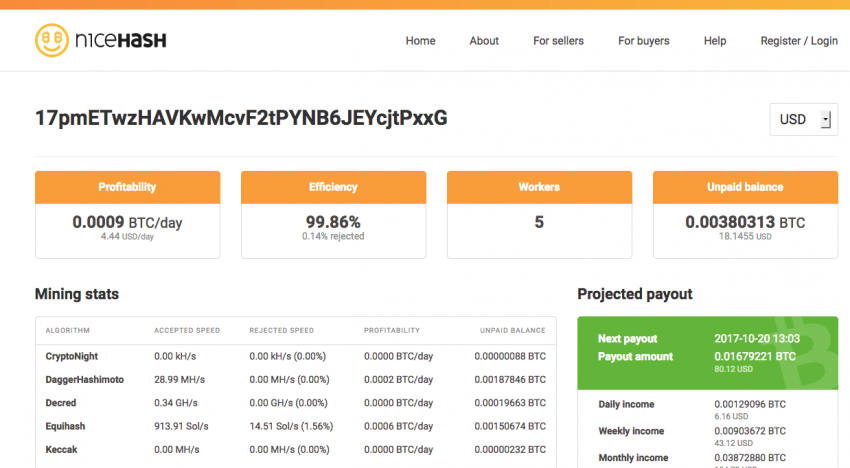Select the wallet address 17pmETwzHAVKwMcvF2tPYNB6JEYcjtPxxG
This screenshot has height=468, width=850.
[241, 118]
